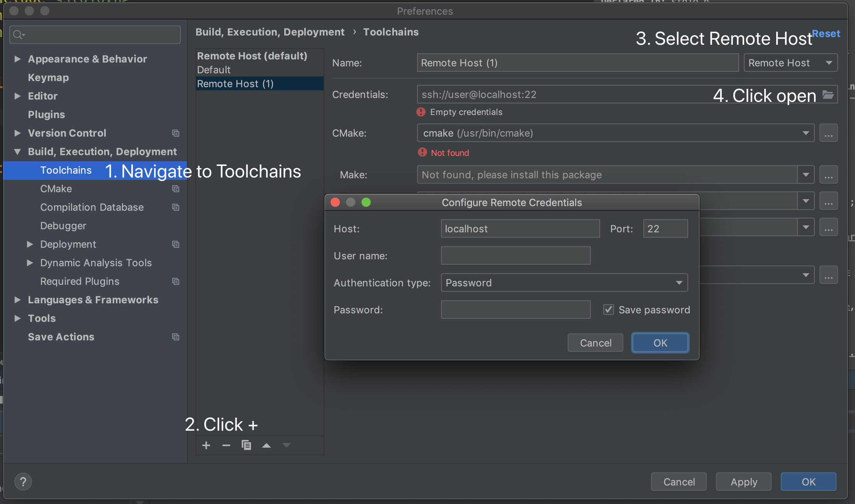Open the Remote Host type dropdown

(790, 63)
